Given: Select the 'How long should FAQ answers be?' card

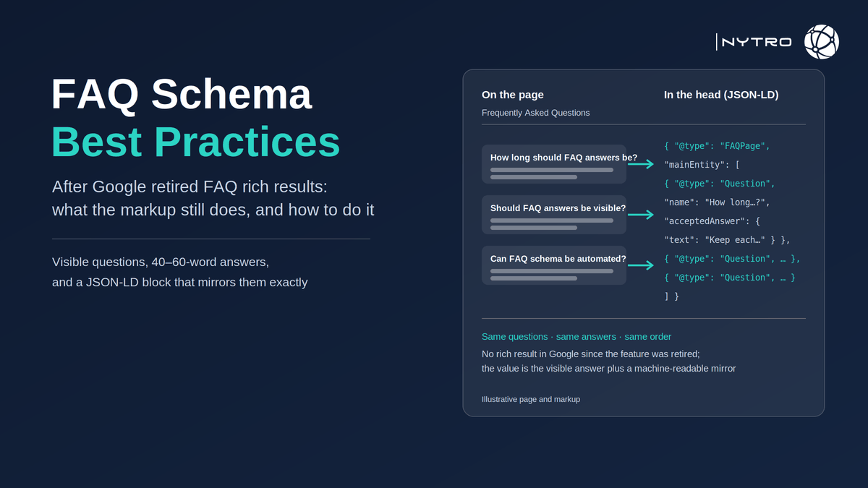Looking at the screenshot, I should (554, 164).
